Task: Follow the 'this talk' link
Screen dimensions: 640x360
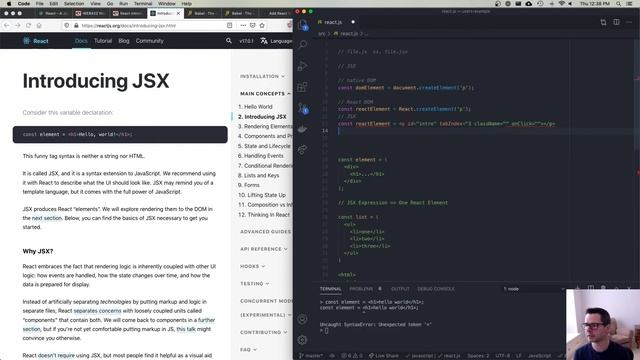Action: 186,329
